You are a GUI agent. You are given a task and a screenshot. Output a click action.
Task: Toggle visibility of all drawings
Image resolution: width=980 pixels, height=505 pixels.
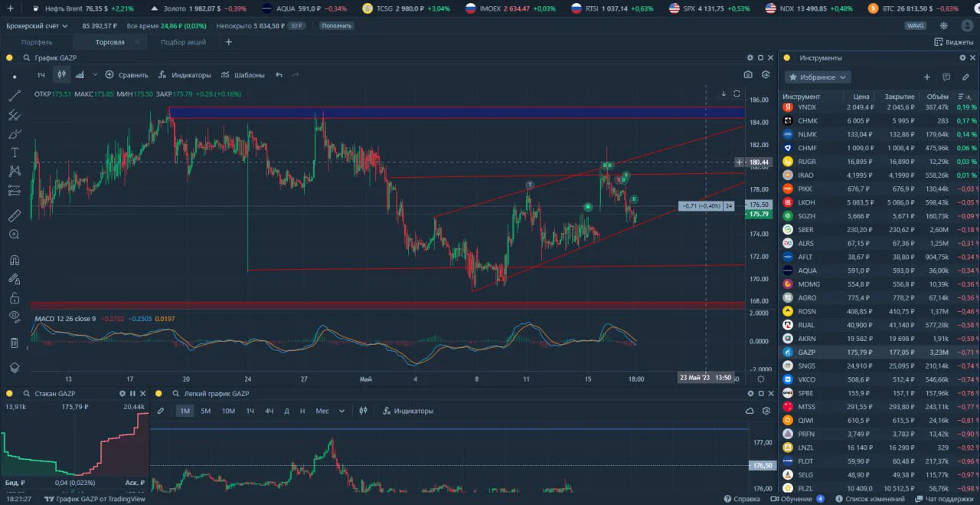[x=15, y=316]
